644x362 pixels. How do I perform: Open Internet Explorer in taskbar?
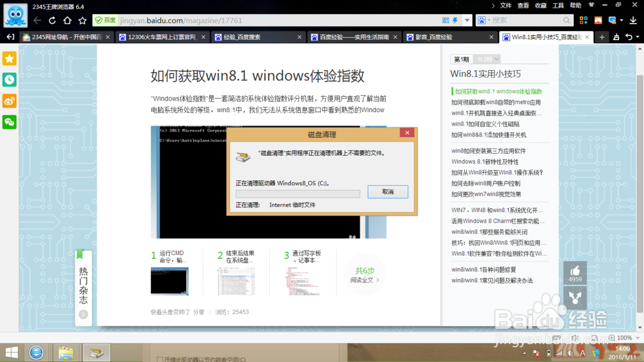pos(36,352)
